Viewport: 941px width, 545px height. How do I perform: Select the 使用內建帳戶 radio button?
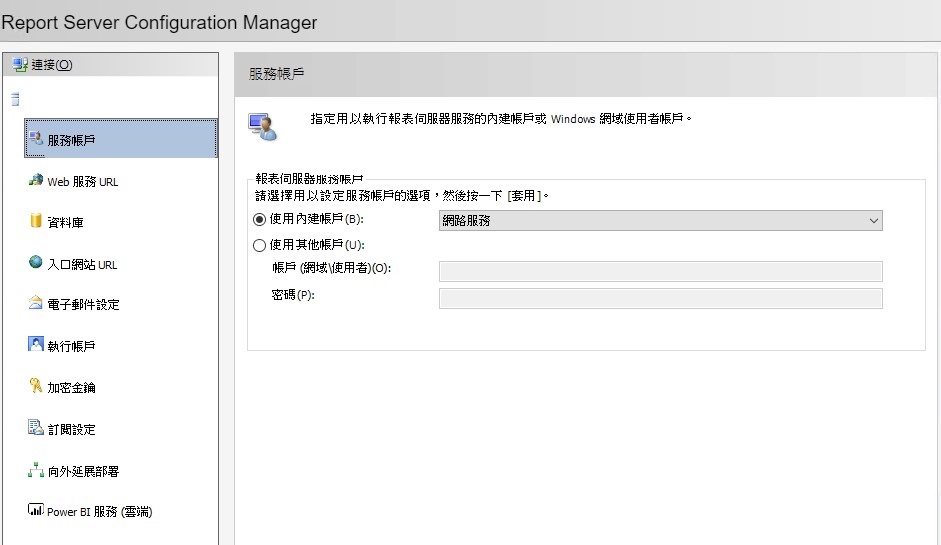(260, 220)
